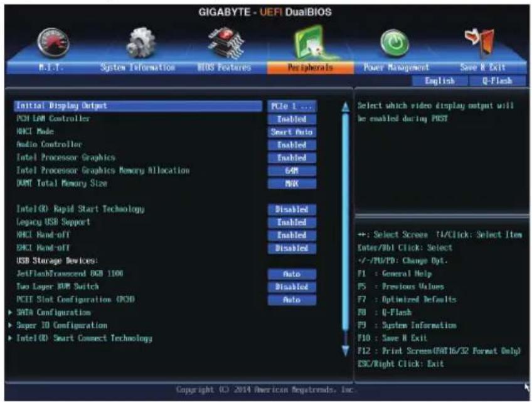
Task: Click the scrollbar up arrow
Action: 346,107
